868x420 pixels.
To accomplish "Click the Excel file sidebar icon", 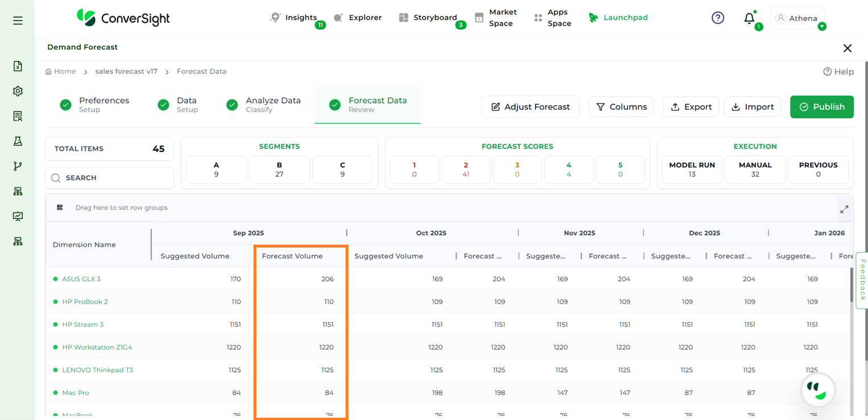I will coord(18,66).
